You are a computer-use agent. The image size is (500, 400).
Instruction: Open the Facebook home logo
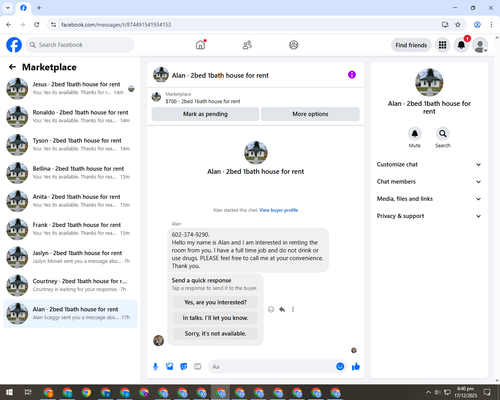point(14,45)
